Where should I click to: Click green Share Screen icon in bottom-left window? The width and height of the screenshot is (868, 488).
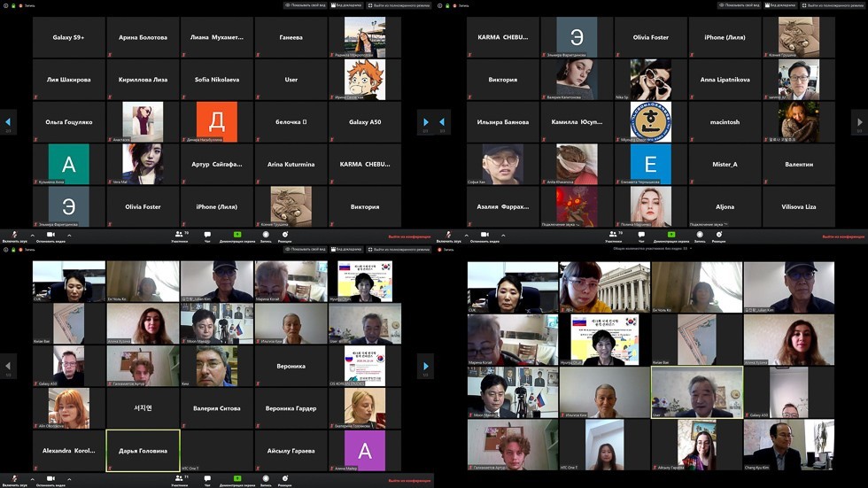[236, 479]
